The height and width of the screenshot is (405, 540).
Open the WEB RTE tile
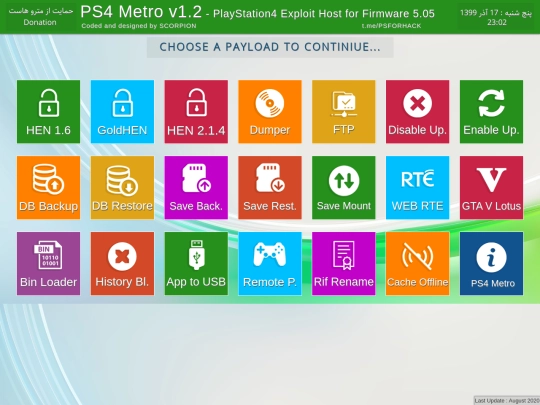pyautogui.click(x=417, y=187)
